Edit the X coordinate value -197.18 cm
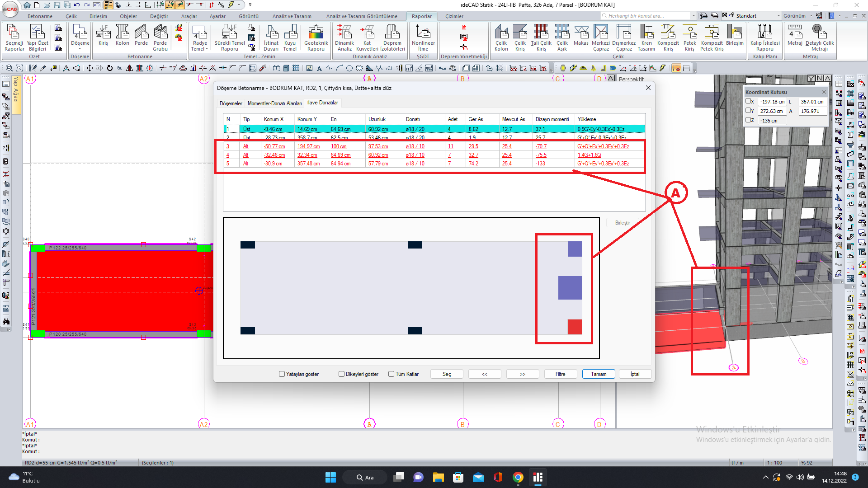868x488 pixels. click(x=772, y=102)
